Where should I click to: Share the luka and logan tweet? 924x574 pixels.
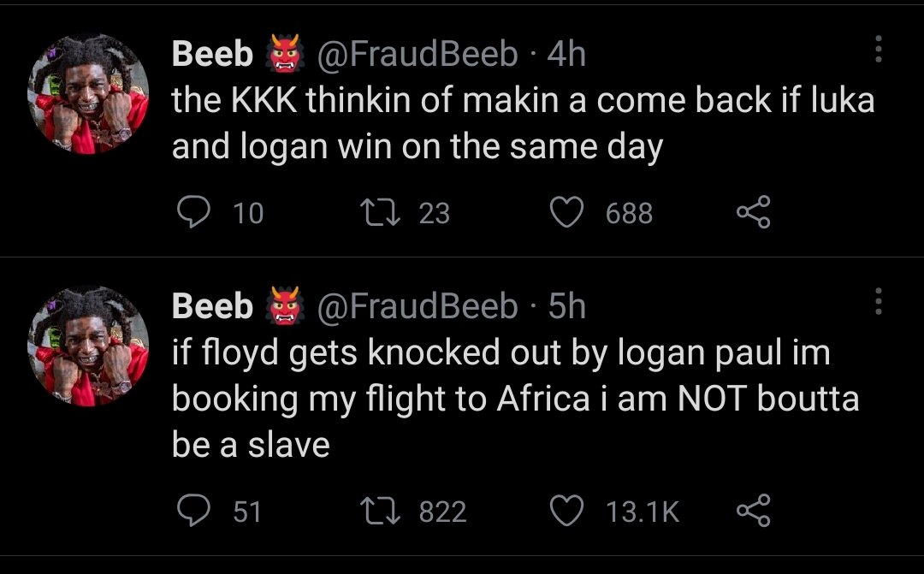pos(754,213)
